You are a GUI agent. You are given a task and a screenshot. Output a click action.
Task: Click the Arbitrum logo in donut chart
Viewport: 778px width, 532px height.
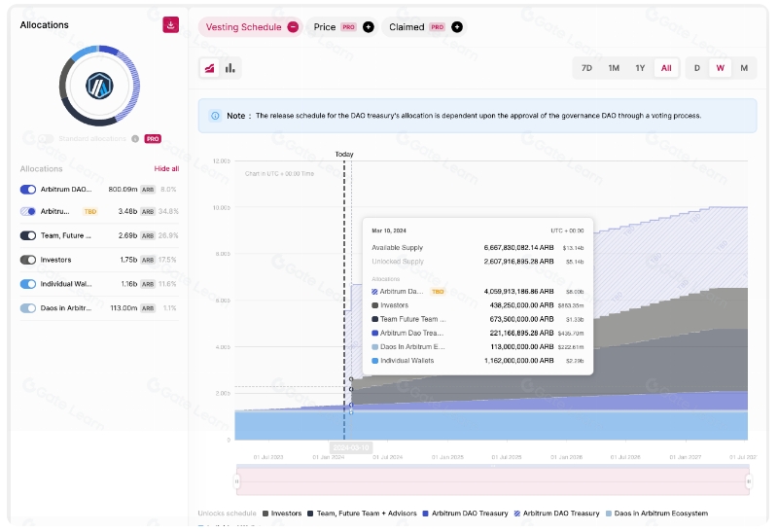tap(100, 86)
